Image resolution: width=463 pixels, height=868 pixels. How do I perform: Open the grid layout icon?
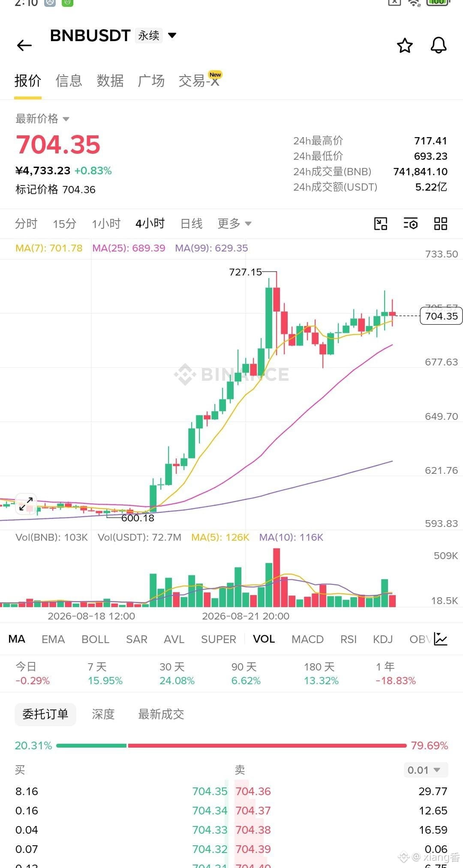441,224
